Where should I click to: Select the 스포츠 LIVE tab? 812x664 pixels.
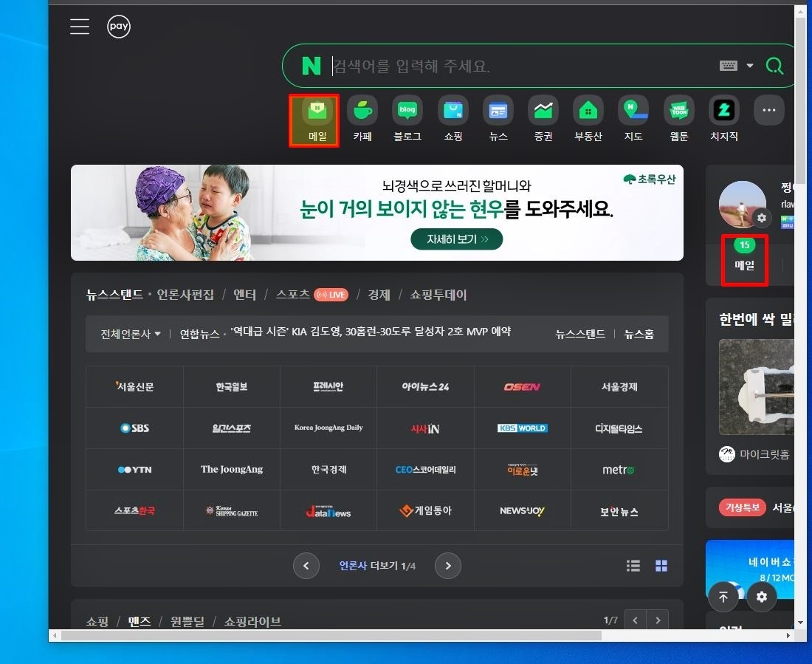tap(312, 295)
